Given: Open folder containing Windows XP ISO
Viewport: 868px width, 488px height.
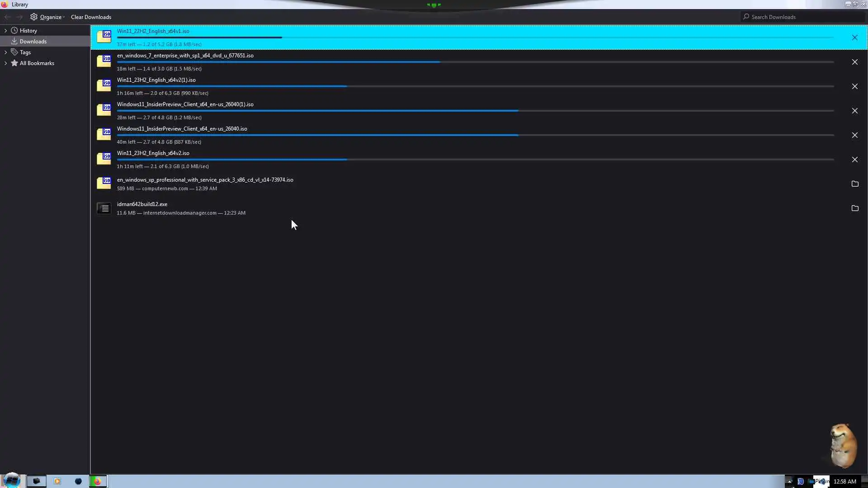Looking at the screenshot, I should pos(854,184).
